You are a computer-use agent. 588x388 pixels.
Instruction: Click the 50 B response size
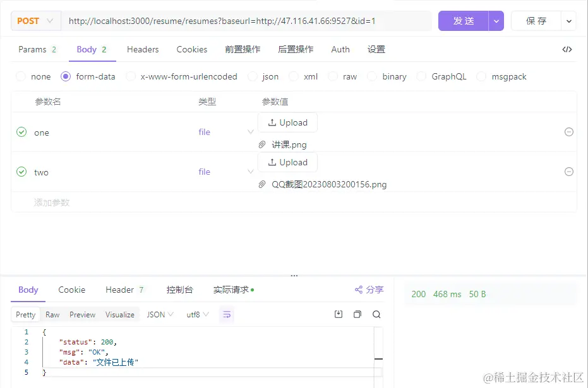click(x=477, y=294)
